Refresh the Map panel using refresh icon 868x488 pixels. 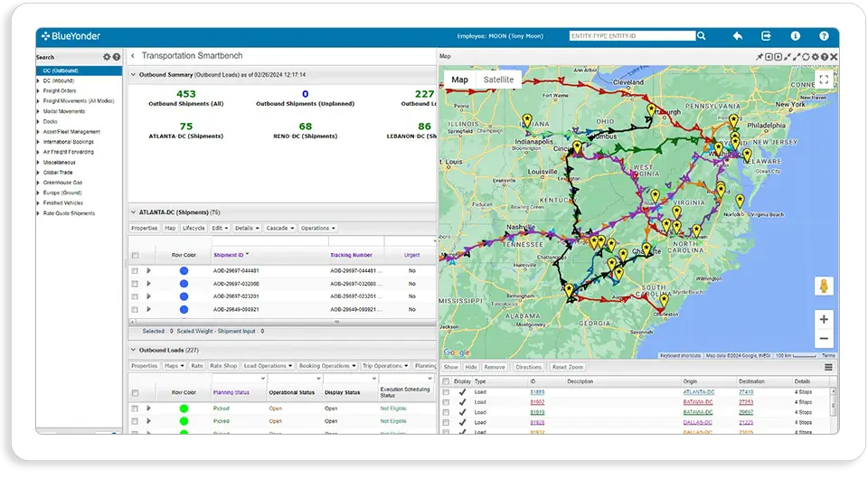click(x=806, y=57)
